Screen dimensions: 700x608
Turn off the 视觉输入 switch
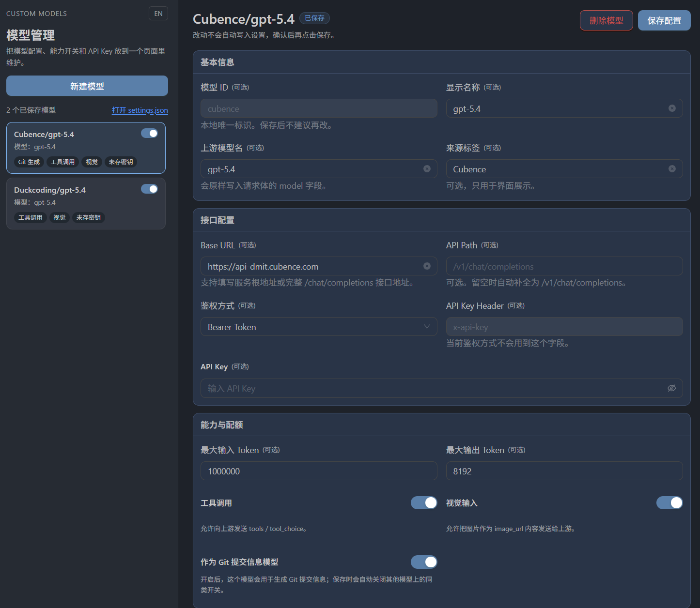pyautogui.click(x=669, y=503)
